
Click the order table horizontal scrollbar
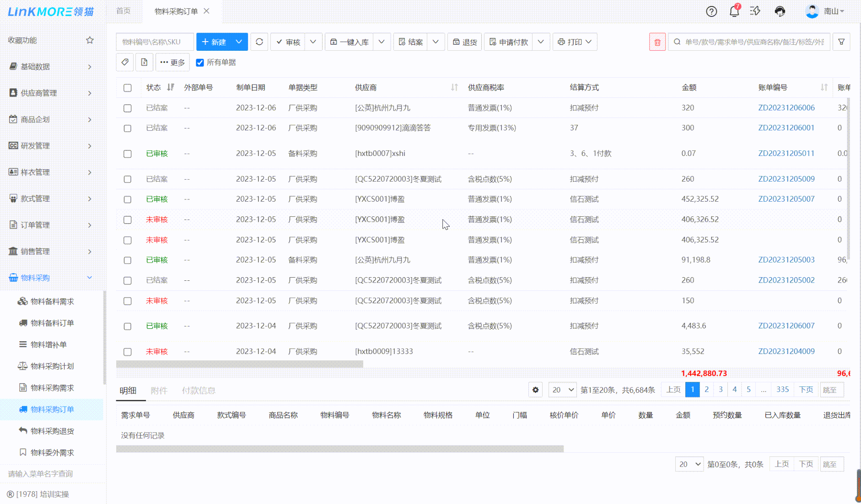click(239, 365)
